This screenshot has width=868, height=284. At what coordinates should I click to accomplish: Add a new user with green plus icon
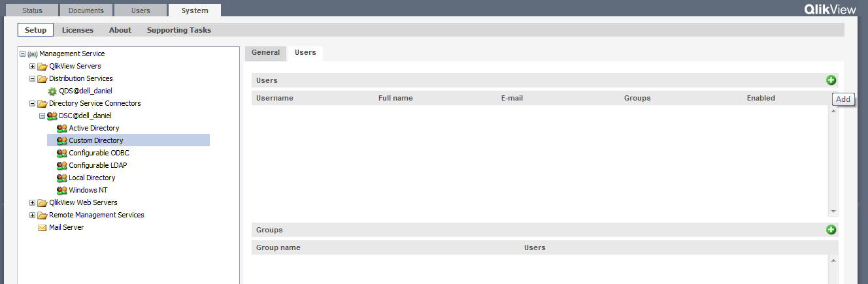click(x=831, y=80)
